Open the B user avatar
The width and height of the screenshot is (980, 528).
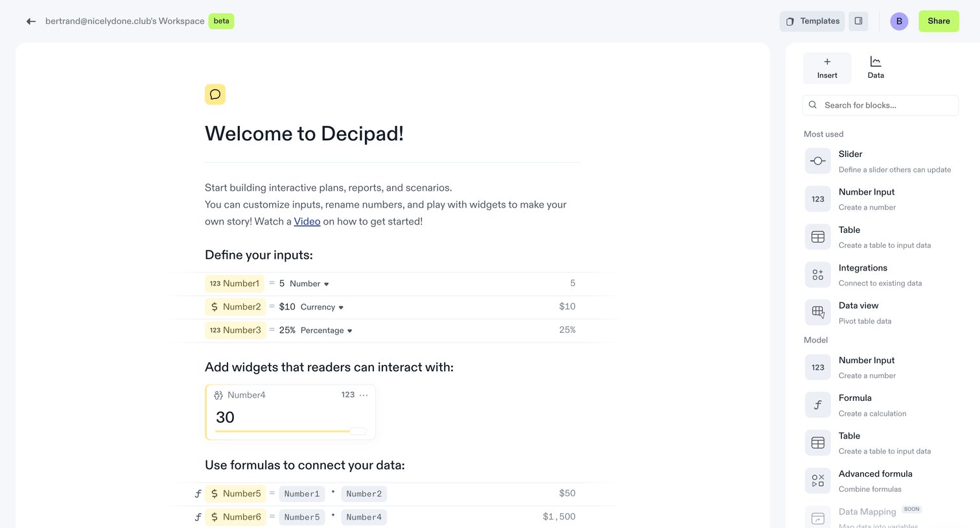point(899,21)
